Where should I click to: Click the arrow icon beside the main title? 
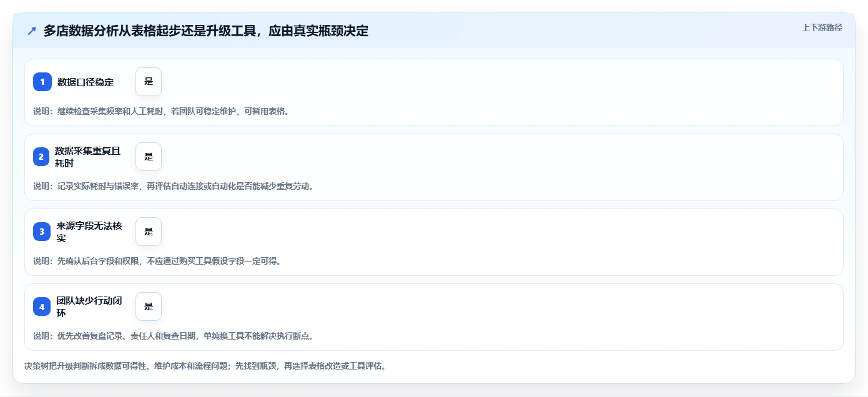click(x=32, y=31)
